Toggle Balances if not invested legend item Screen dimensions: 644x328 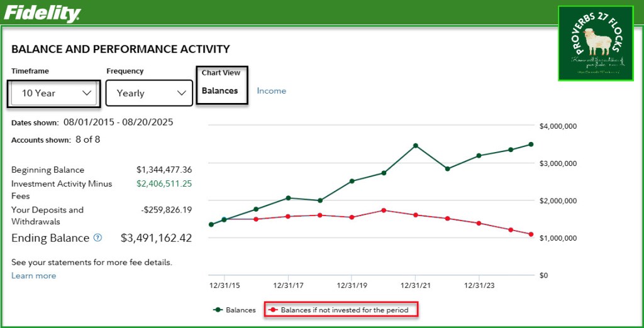[344, 310]
